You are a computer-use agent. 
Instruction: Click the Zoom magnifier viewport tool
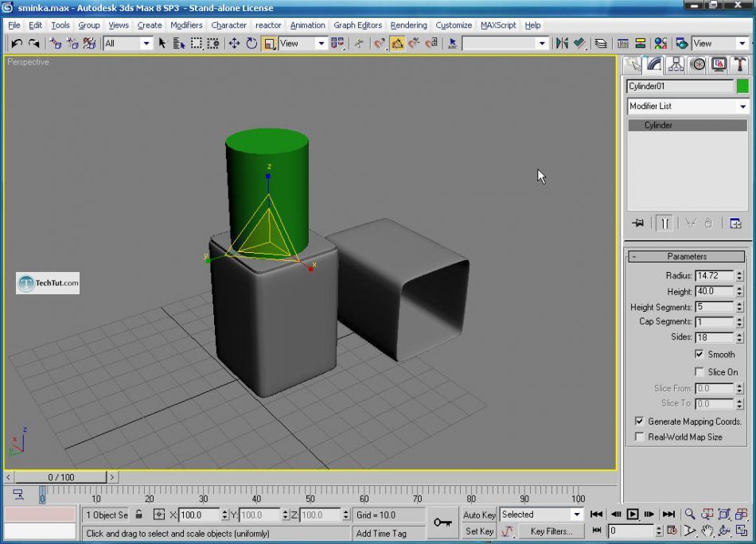tap(690, 515)
